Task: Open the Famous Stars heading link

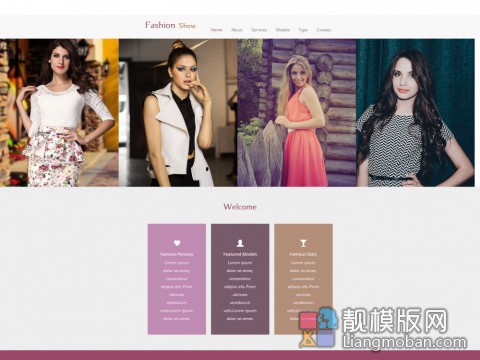Action: [303, 254]
